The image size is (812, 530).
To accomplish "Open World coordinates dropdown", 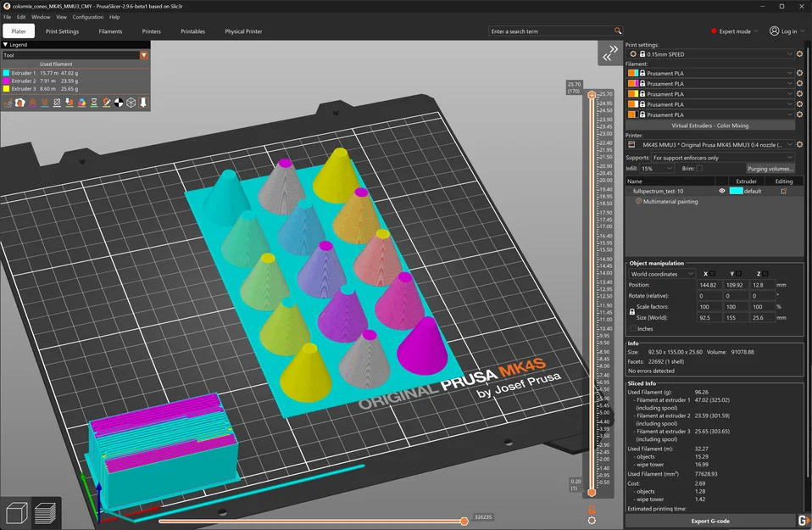I will [661, 274].
